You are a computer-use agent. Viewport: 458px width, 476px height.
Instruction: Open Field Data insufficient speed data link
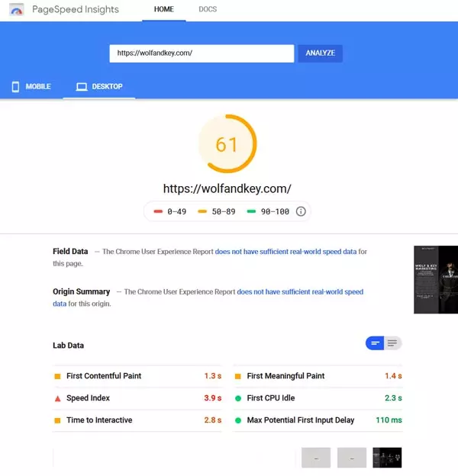285,252
